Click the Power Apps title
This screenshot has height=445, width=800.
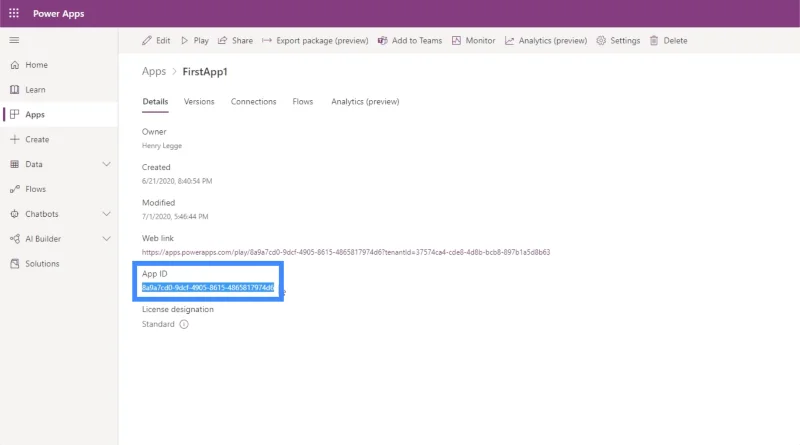tap(59, 14)
